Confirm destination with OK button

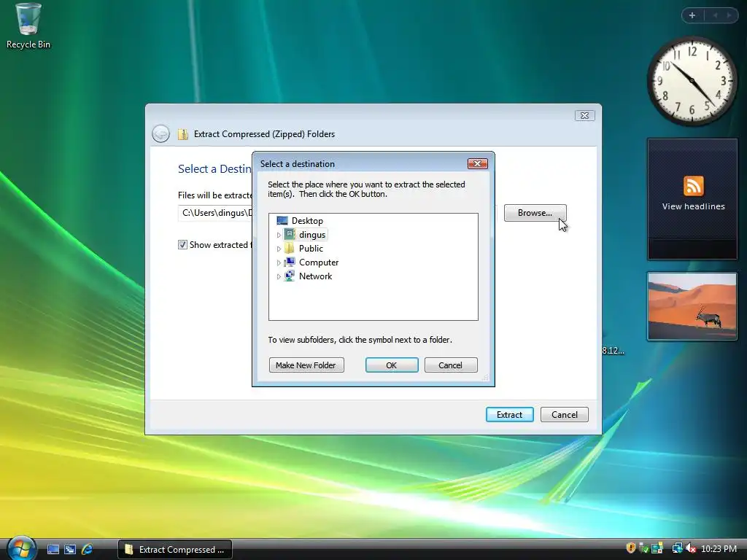[392, 365]
